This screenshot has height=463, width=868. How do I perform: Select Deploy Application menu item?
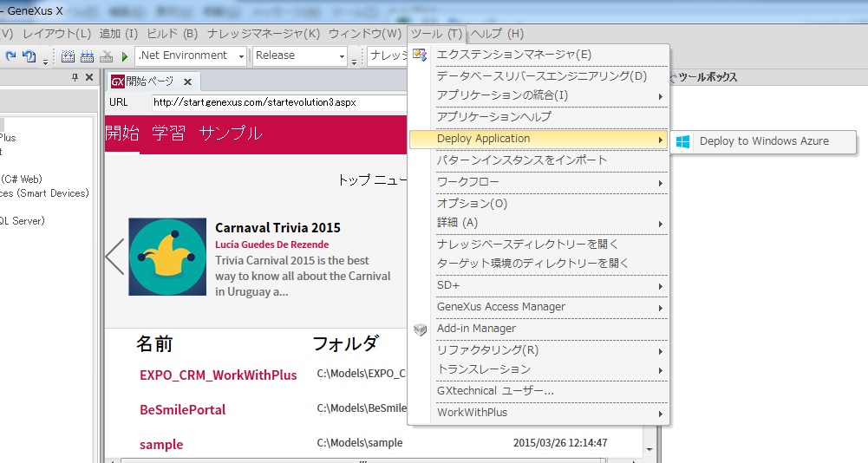pyautogui.click(x=538, y=139)
